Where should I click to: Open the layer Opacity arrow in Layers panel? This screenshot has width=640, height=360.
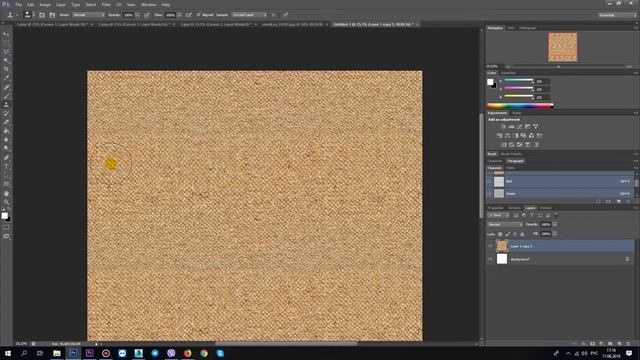tap(555, 224)
